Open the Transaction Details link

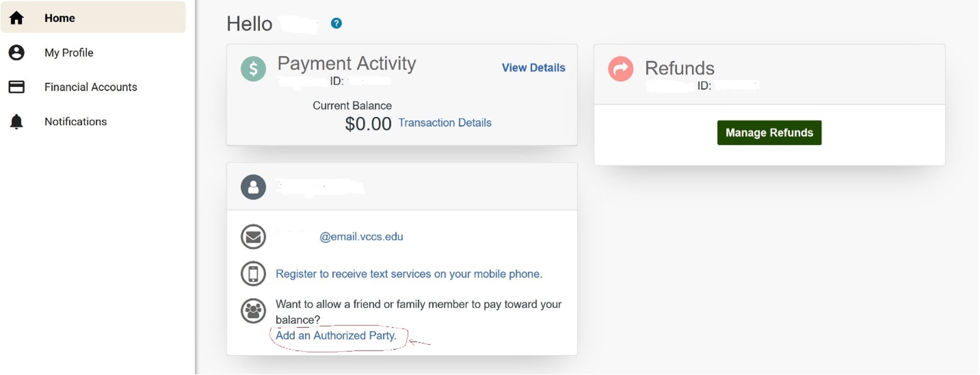click(445, 122)
